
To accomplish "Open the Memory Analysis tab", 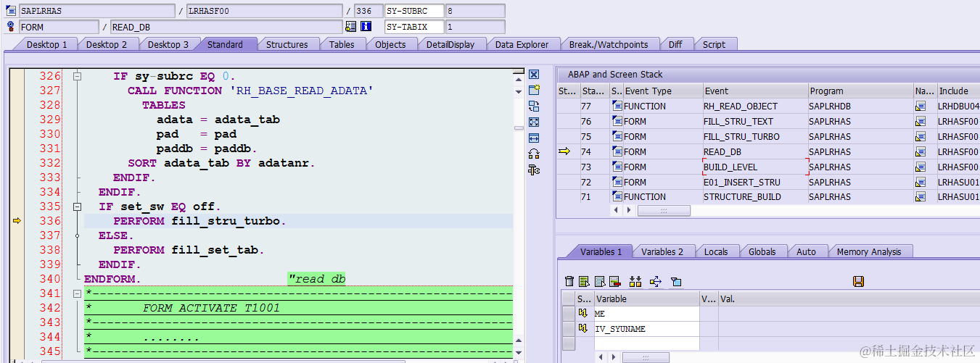I will tap(869, 252).
